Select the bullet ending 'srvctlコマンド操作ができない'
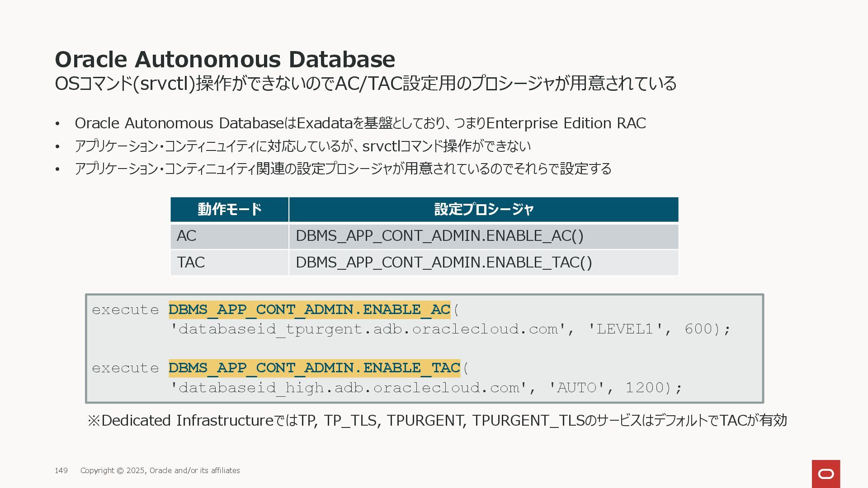 302,146
